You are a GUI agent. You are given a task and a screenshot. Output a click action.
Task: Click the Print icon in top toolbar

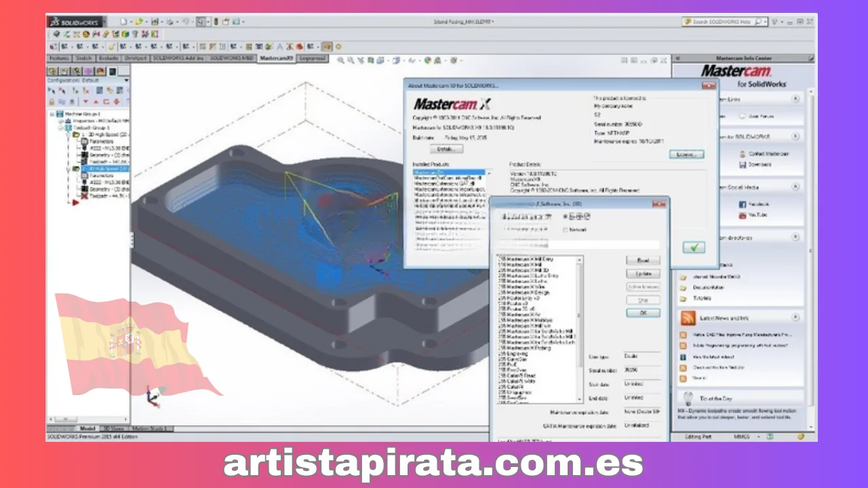coord(170,22)
